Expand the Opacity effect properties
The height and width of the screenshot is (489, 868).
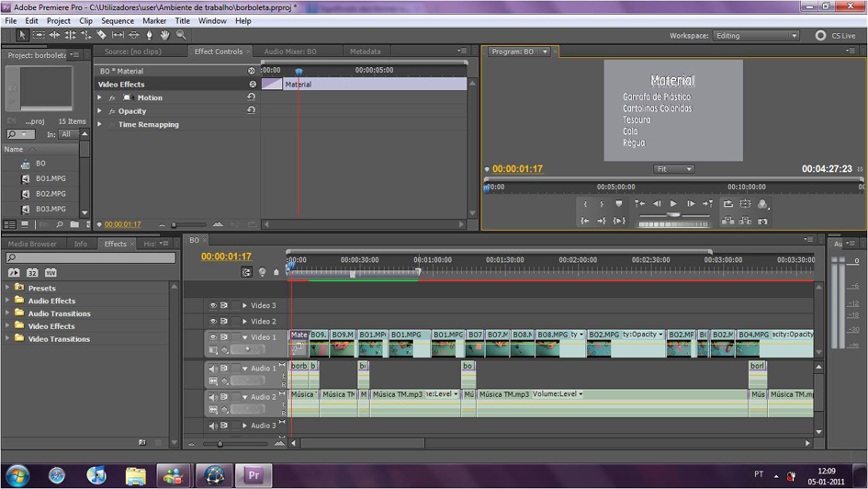click(x=100, y=111)
